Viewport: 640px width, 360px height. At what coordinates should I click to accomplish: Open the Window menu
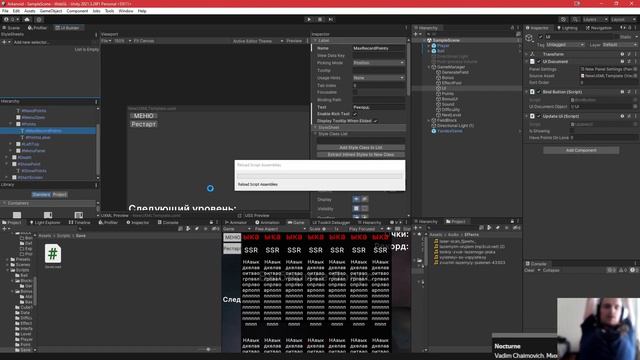click(x=126, y=11)
